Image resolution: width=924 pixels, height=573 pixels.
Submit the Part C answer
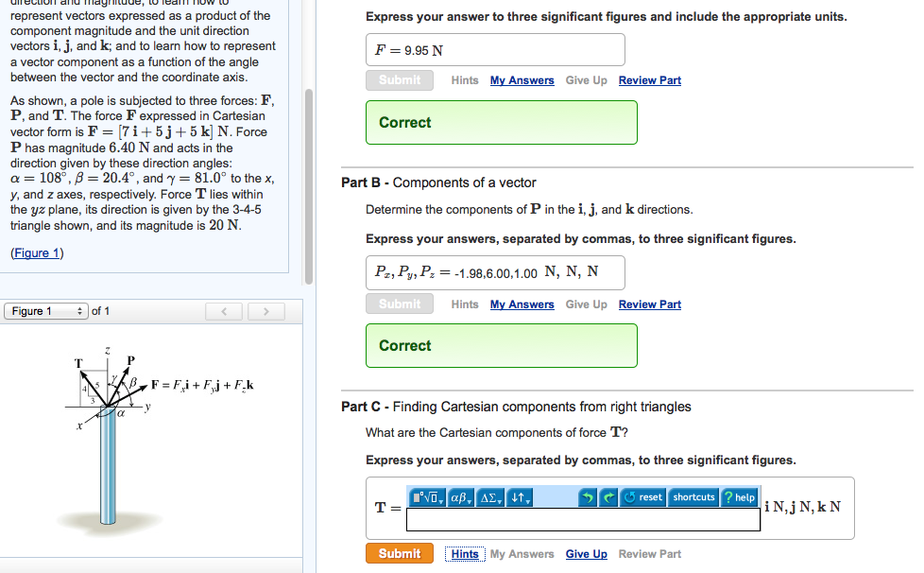coord(399,553)
